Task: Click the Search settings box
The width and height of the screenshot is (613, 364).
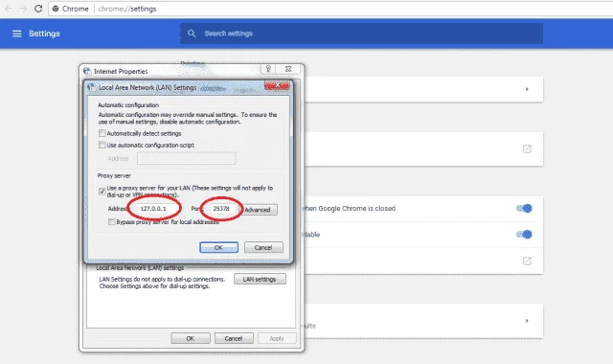Action: [361, 34]
